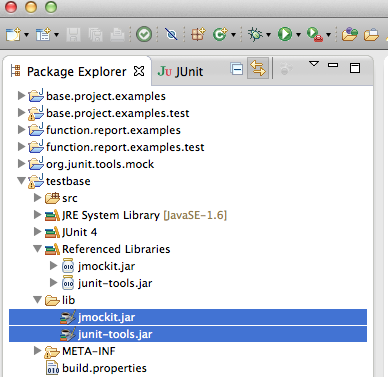Minimize the Package Explorer view
The width and height of the screenshot is (388, 377).
pos(333,65)
